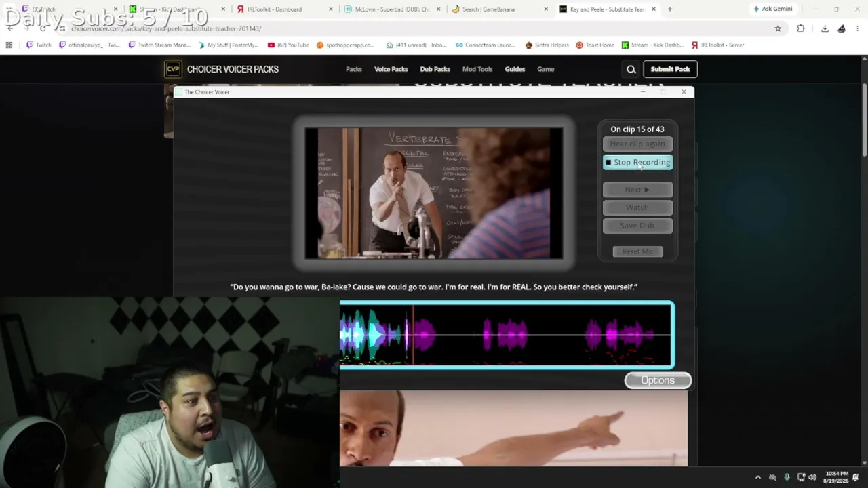Click the Watch button

pos(637,207)
